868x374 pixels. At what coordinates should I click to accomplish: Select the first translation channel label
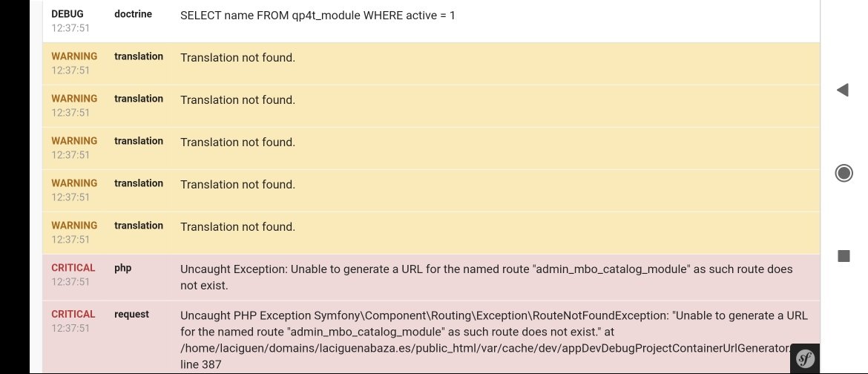click(139, 56)
